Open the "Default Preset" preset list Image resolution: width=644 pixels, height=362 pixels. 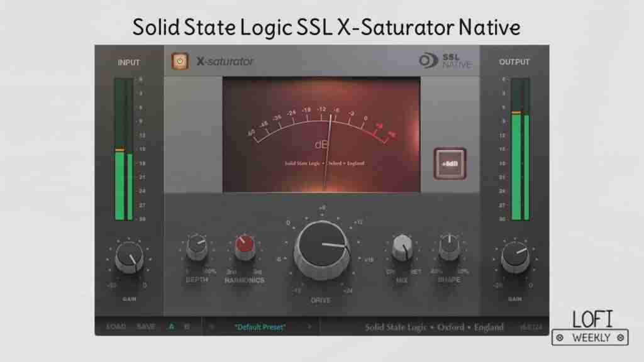(260, 327)
